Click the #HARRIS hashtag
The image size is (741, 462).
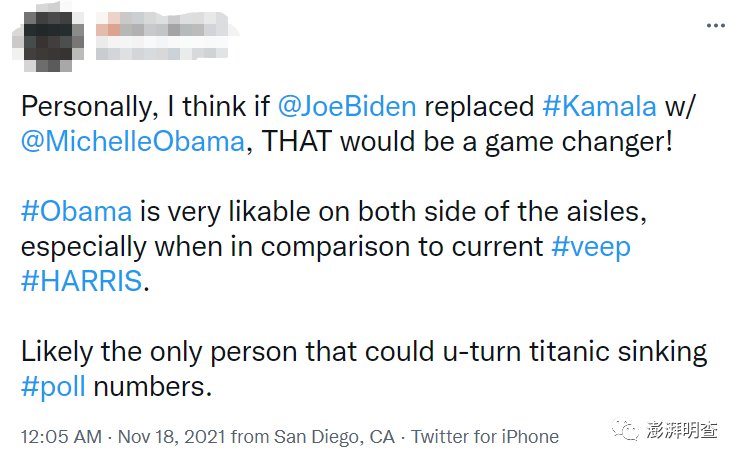coord(82,281)
